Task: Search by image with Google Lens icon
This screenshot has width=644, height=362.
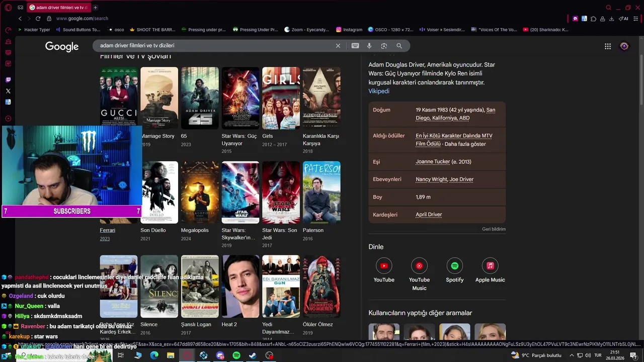Action: point(384,46)
